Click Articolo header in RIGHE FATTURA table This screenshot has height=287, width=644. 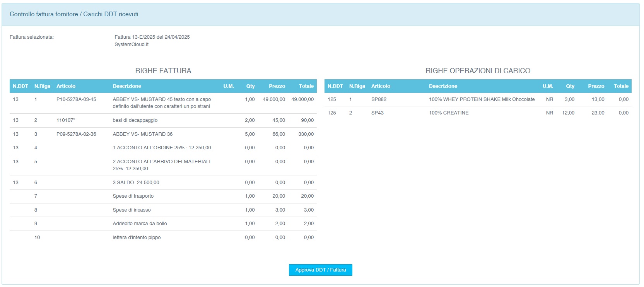click(x=66, y=86)
